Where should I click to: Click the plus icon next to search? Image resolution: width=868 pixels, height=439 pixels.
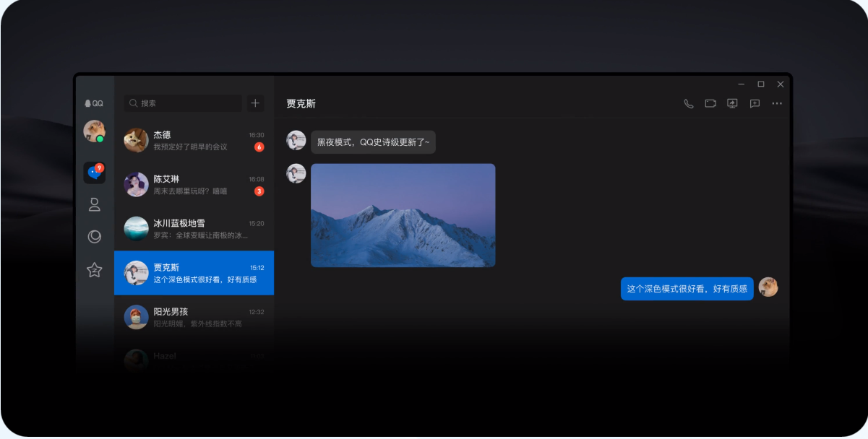254,103
